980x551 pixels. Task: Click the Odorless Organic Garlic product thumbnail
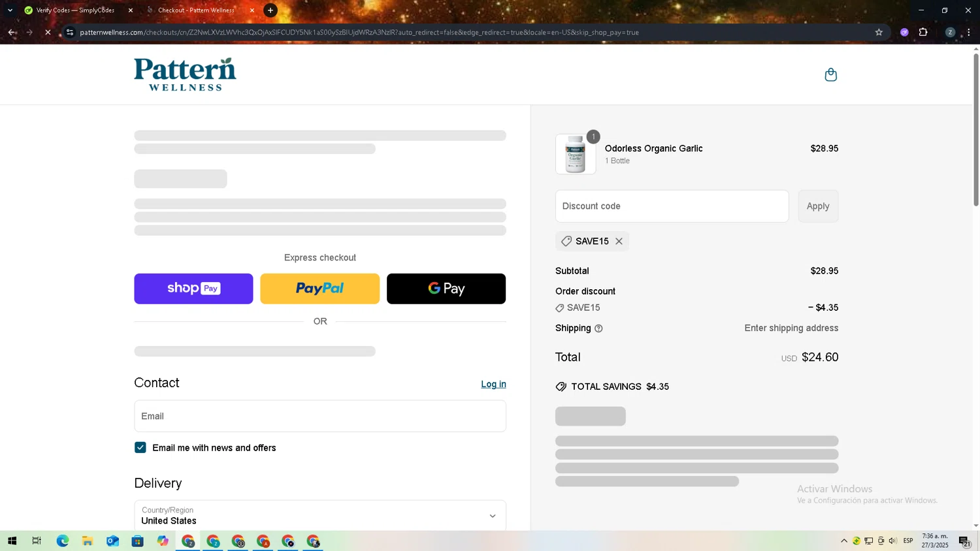[576, 154]
